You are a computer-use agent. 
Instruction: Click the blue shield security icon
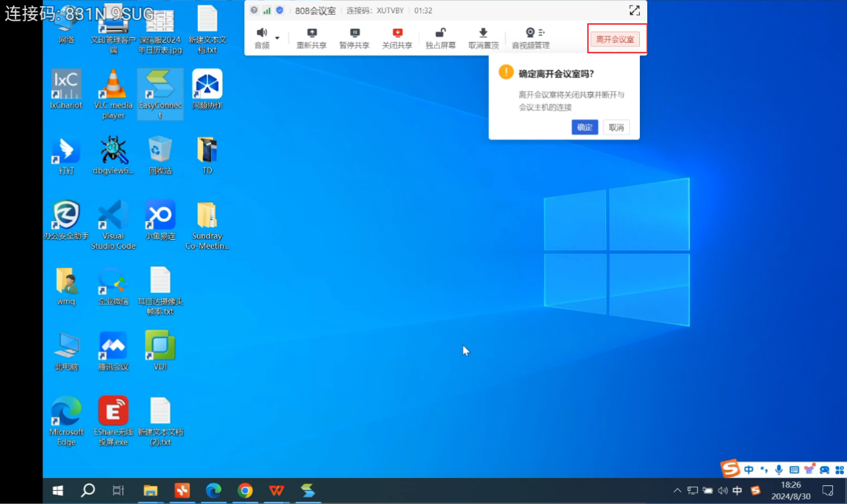tap(279, 10)
